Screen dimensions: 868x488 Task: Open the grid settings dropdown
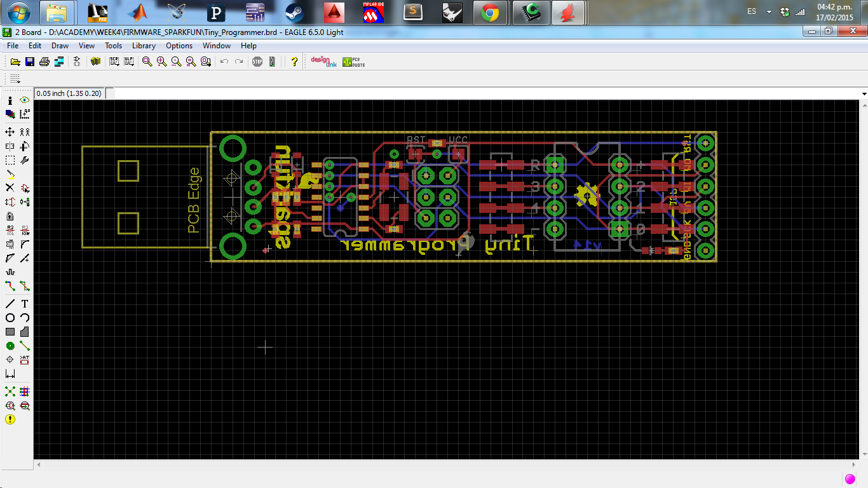[15, 79]
